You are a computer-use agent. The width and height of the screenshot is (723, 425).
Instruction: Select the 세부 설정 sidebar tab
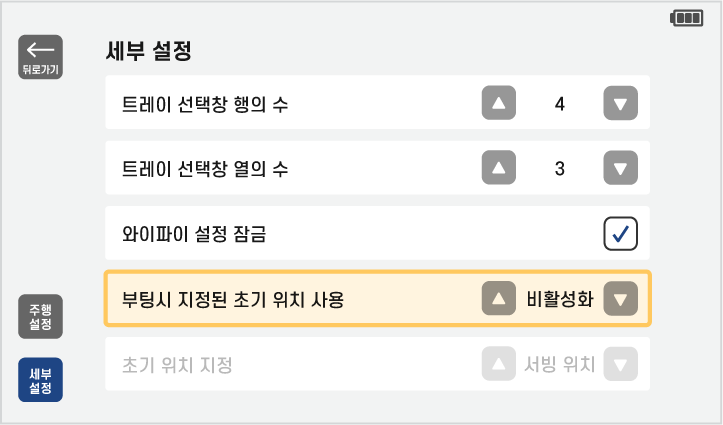click(x=40, y=379)
